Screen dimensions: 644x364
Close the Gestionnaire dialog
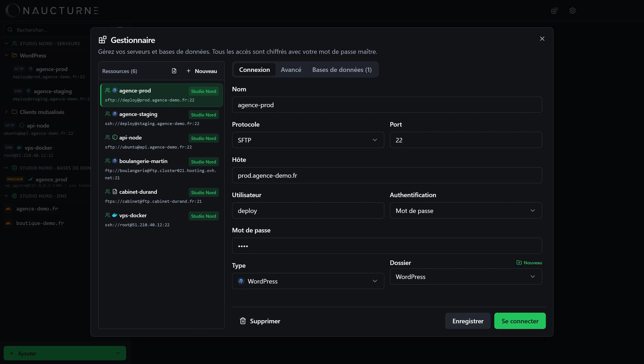[x=542, y=39]
